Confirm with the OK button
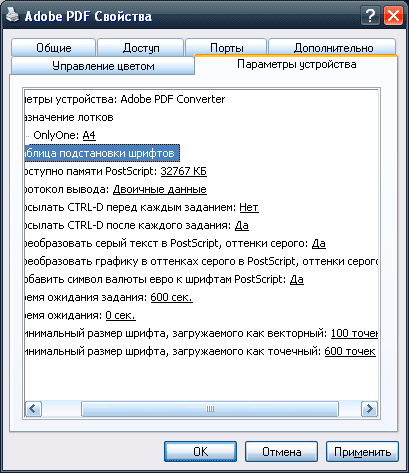 [x=200, y=452]
